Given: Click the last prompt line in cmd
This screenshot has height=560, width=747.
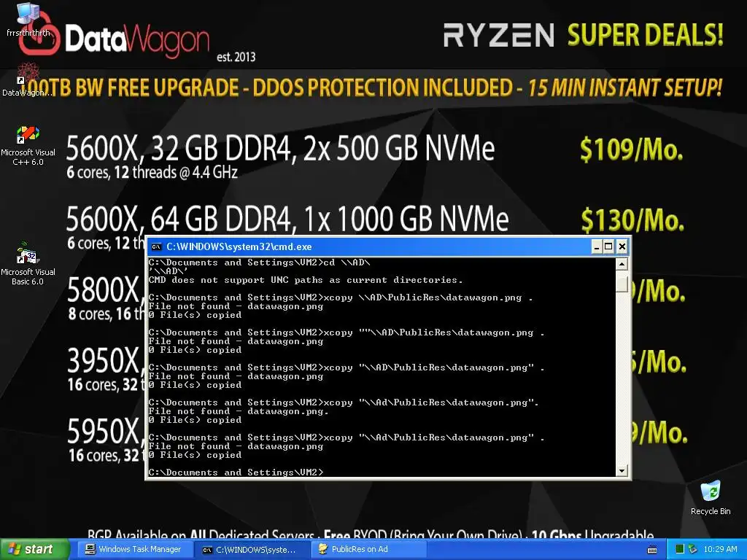Looking at the screenshot, I should [236, 472].
